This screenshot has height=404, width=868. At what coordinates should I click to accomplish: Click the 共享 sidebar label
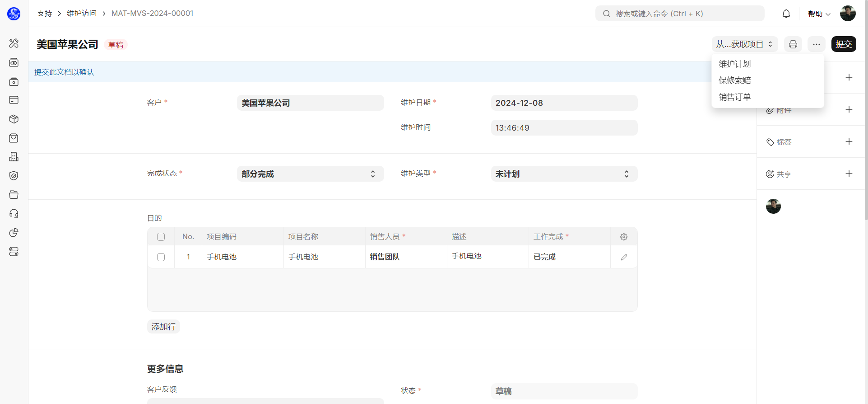[x=784, y=174]
